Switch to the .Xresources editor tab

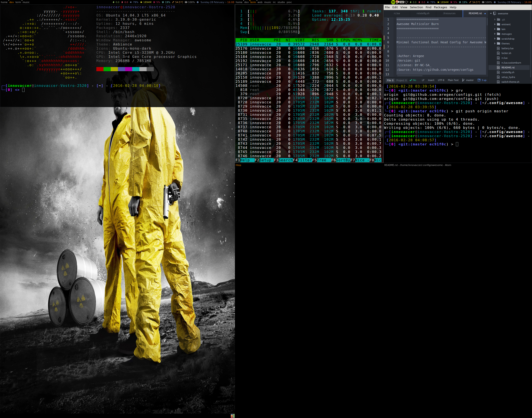click(x=449, y=13)
